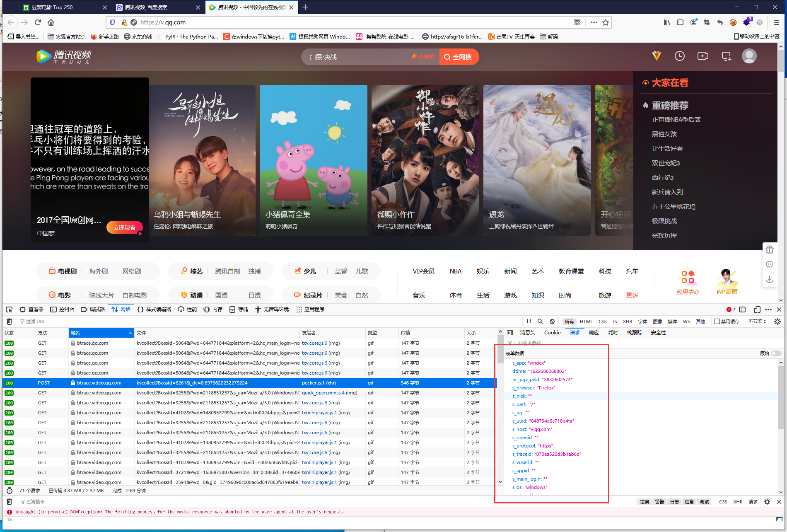The image size is (787, 532).
Task: Pause network log recording
Action: coord(529,322)
